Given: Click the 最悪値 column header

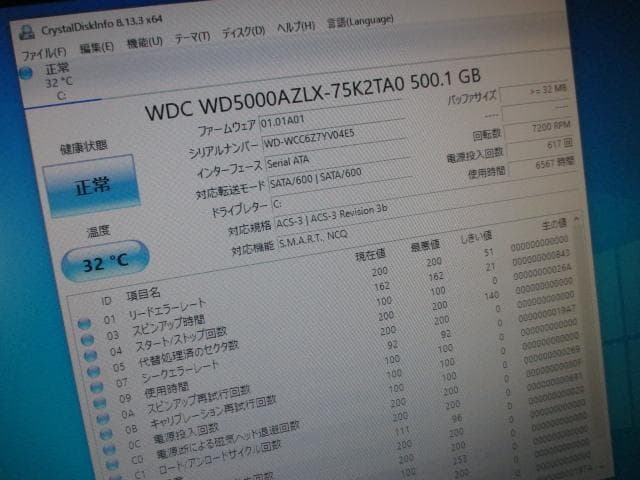Looking at the screenshot, I should point(424,246).
